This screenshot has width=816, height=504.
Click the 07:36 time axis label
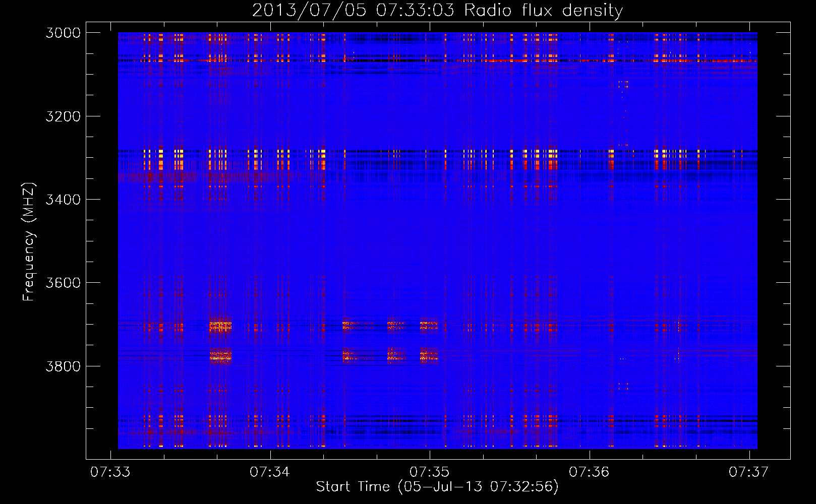tap(589, 472)
